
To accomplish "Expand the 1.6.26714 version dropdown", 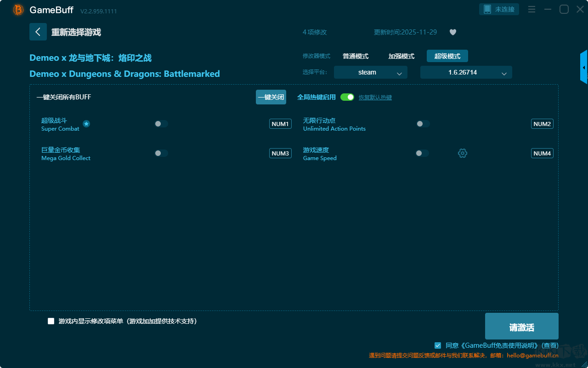I will [466, 72].
